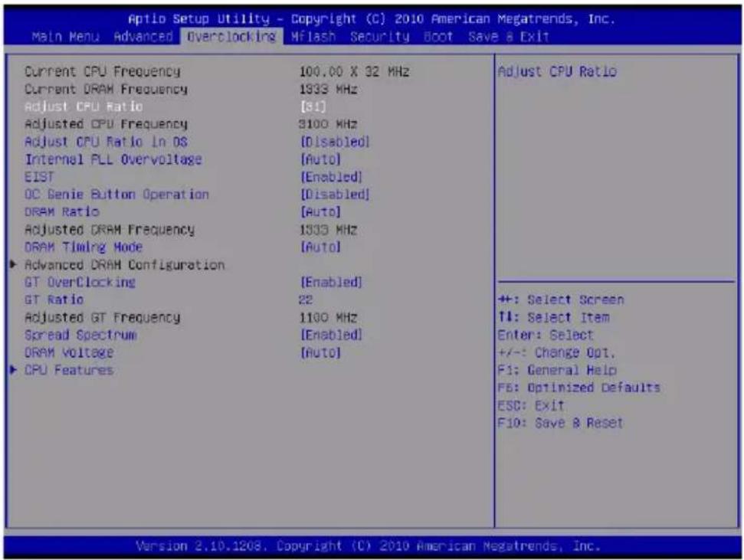Viewport: 744px width, 560px height.
Task: Select DRAM Voltage setting
Action: coord(69,352)
